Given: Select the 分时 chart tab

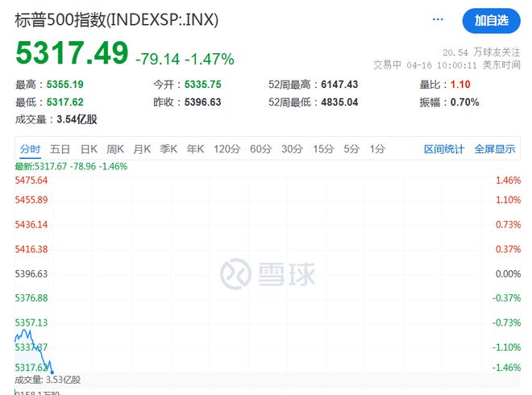Looking at the screenshot, I should 30,149.
